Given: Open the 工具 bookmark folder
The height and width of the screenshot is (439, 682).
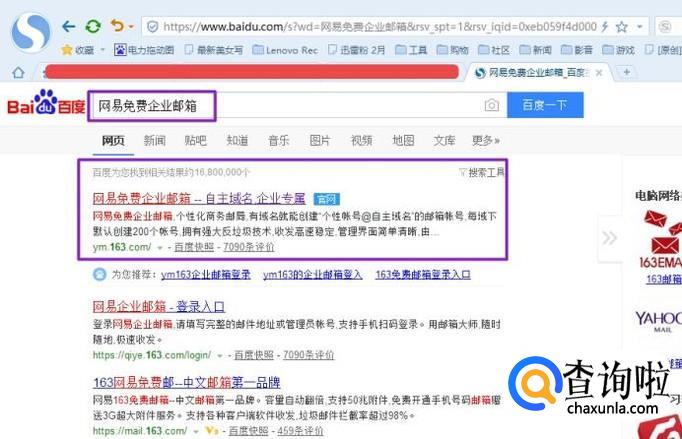Looking at the screenshot, I should pyautogui.click(x=411, y=50).
